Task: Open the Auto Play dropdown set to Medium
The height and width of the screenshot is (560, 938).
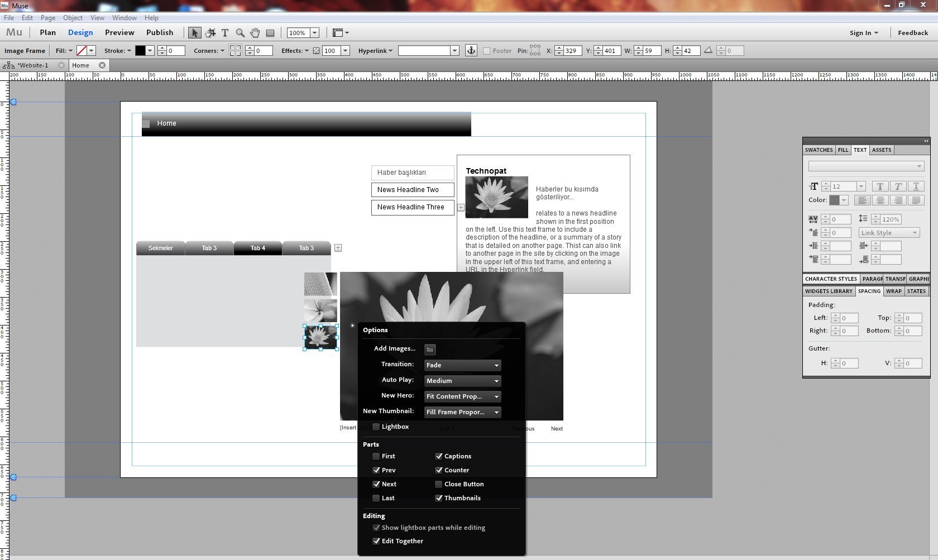Action: tap(462, 381)
